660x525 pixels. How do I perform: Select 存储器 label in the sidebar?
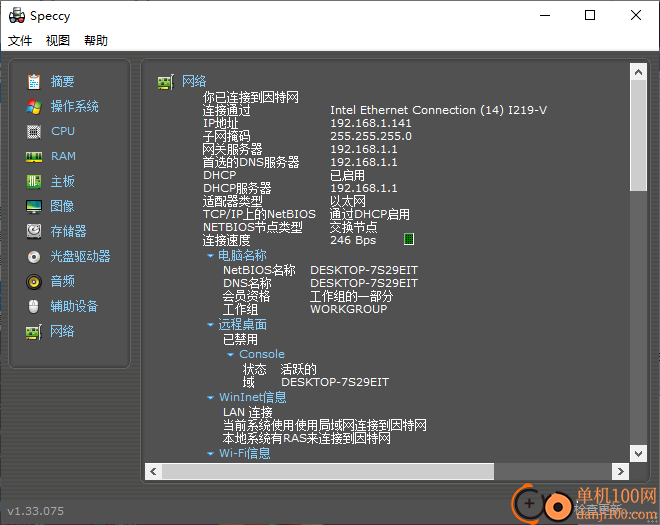point(68,231)
